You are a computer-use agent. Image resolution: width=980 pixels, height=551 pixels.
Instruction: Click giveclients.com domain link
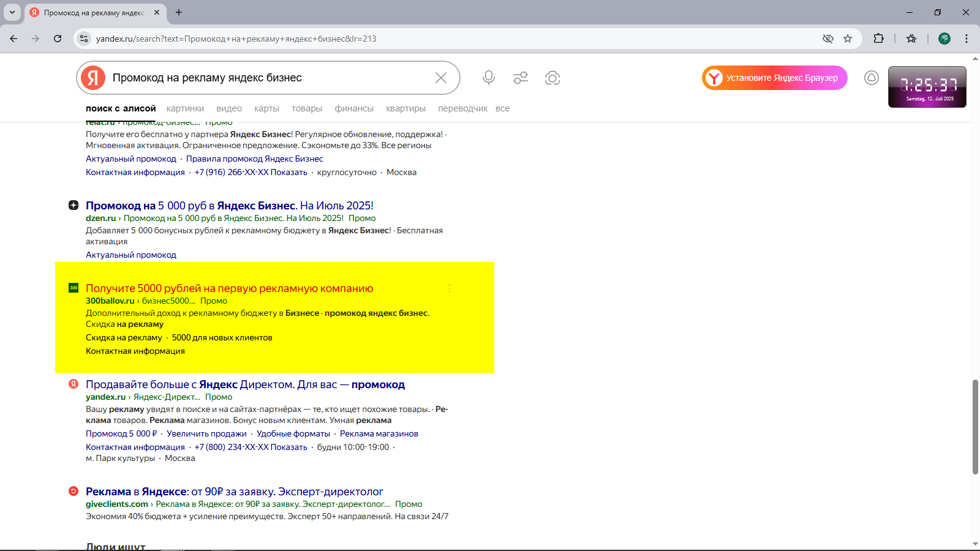pos(117,504)
